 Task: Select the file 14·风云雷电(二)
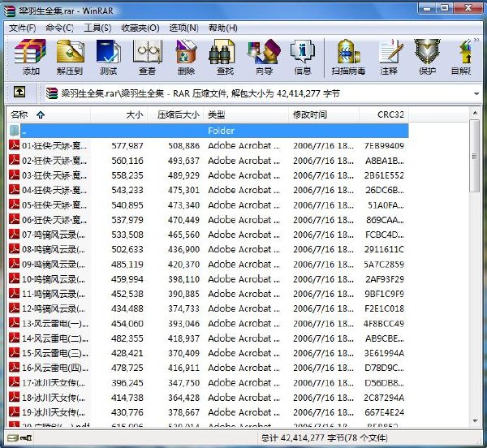pyautogui.click(x=55, y=338)
